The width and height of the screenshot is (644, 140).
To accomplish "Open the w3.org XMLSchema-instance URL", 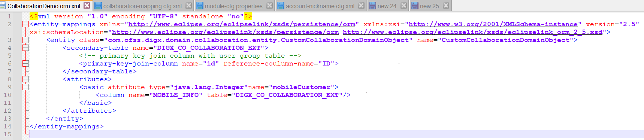I will [493, 24].
